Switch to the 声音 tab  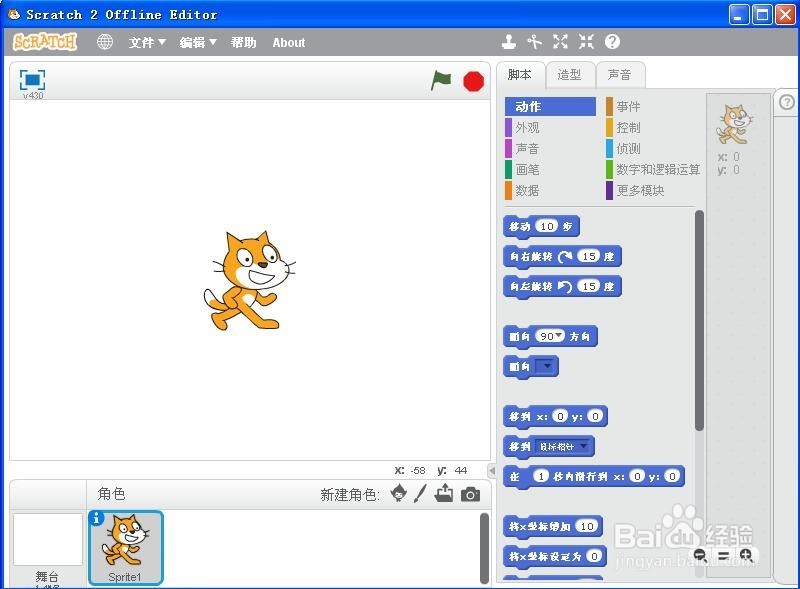[619, 75]
